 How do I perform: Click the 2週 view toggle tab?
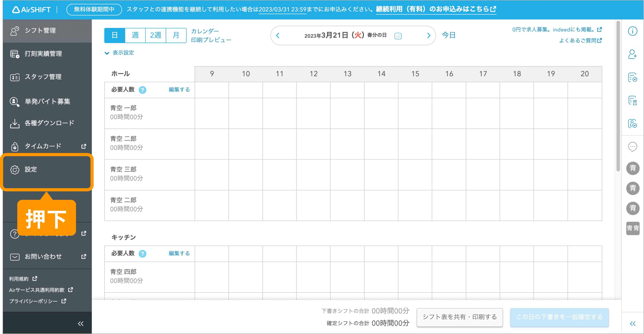pyautogui.click(x=156, y=35)
